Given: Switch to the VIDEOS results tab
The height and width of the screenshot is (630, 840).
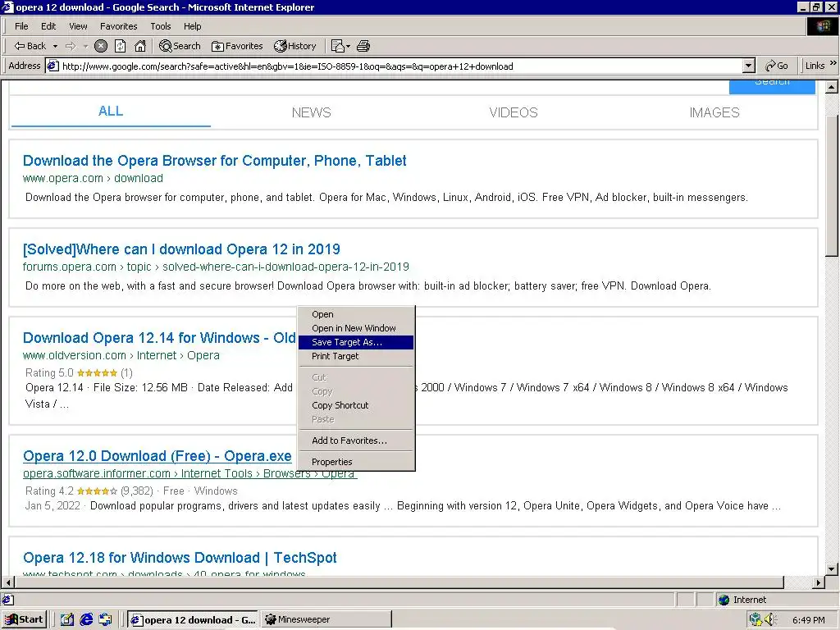Looking at the screenshot, I should pos(514,112).
